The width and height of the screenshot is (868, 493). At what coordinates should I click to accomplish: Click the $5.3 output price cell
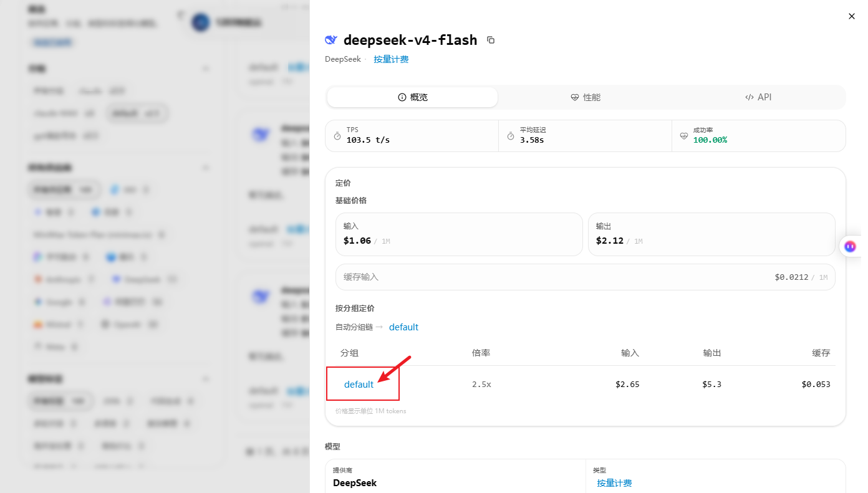(711, 385)
